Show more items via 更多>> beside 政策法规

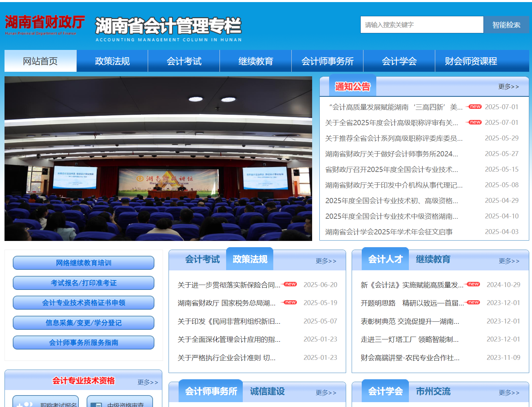pos(326,261)
